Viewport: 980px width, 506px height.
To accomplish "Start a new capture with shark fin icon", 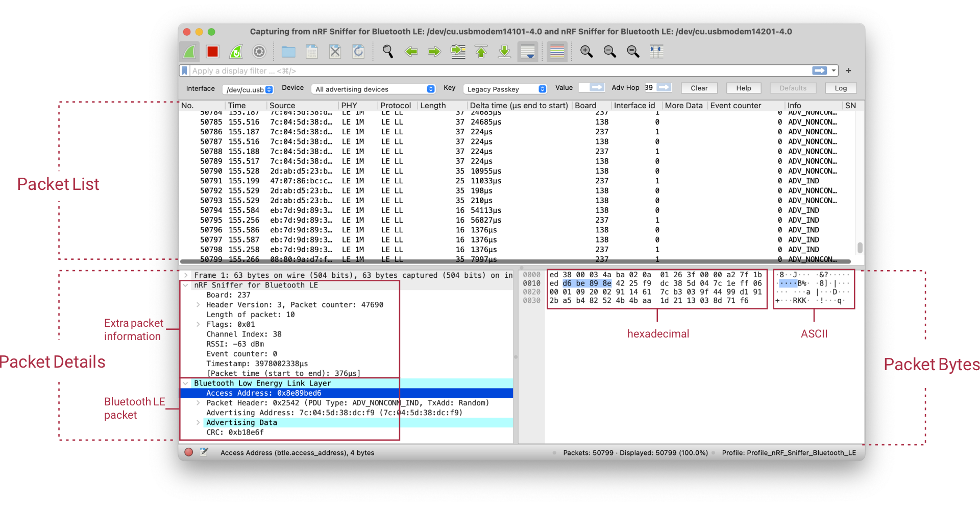I will tap(190, 52).
